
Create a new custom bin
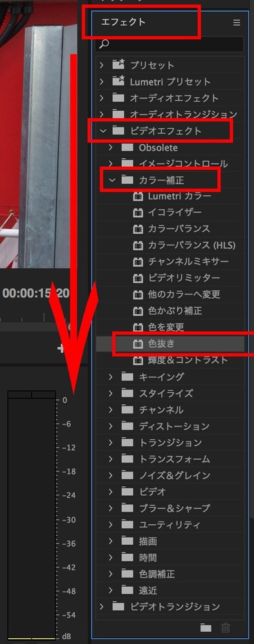tap(206, 627)
